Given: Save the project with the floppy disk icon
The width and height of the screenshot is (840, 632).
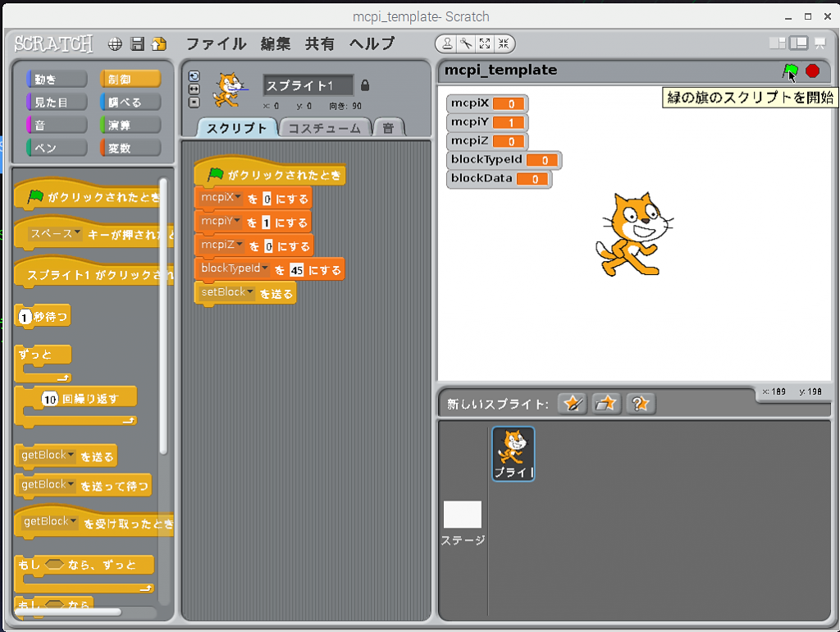Looking at the screenshot, I should click(138, 44).
